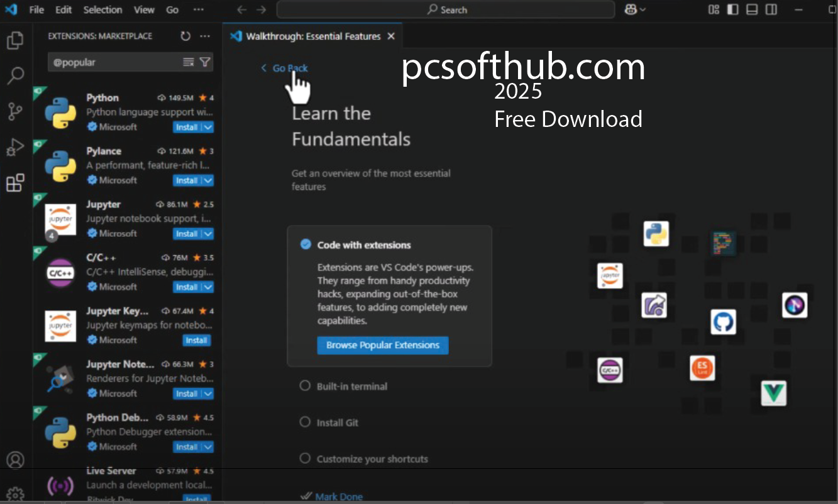This screenshot has height=504, width=838.
Task: Clear extensions search results icon
Action: pos(188,62)
